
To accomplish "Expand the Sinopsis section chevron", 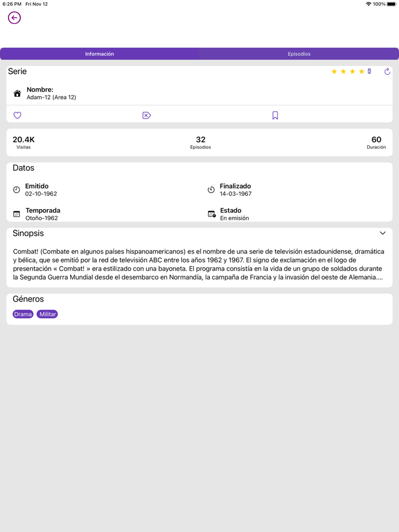I will coord(382,233).
